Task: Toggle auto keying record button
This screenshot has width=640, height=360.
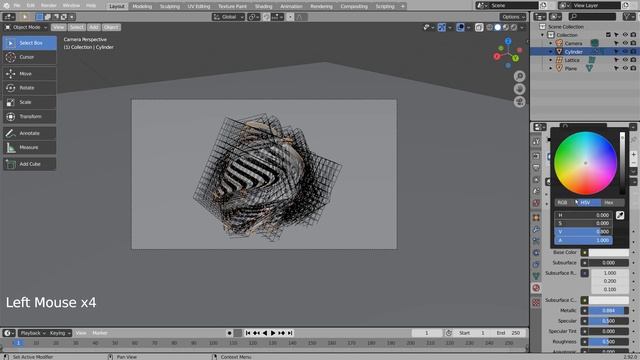Action: coord(229,333)
